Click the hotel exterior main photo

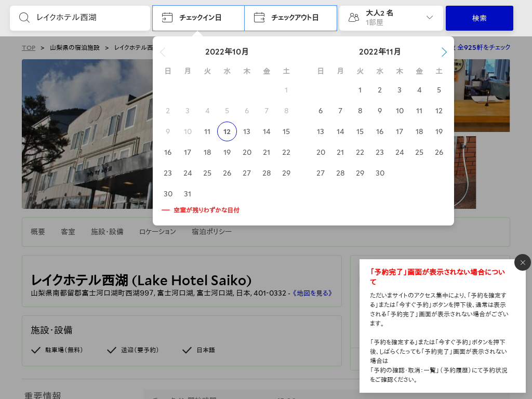coord(87,134)
